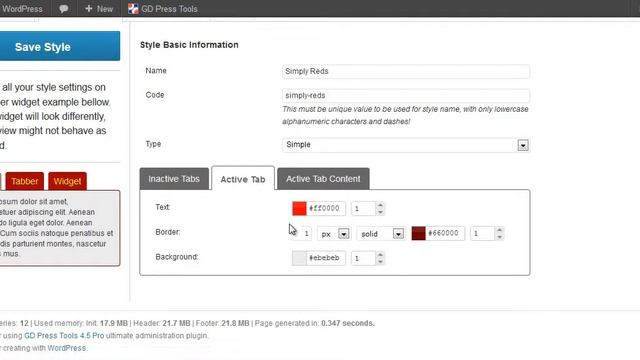Click the 'Page generated in: 0.347 seconds' text

coord(315,323)
